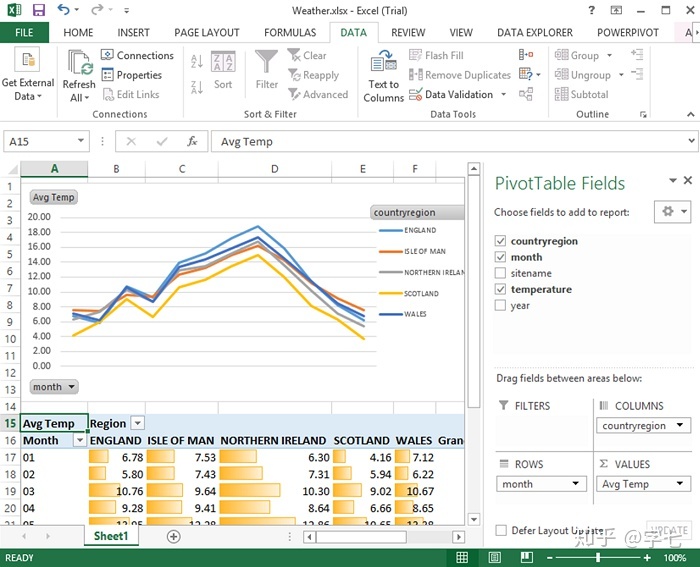Zoom in with the plus button

pyautogui.click(x=647, y=557)
